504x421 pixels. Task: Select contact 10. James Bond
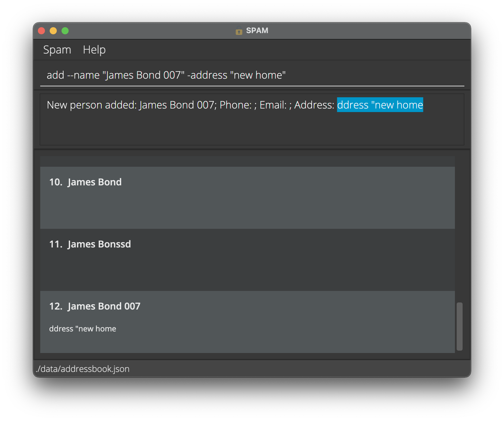(247, 197)
